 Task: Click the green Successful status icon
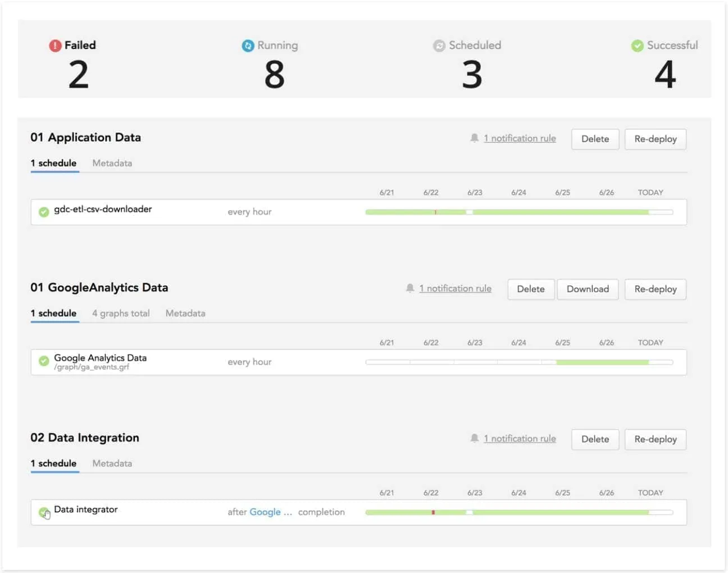click(637, 46)
